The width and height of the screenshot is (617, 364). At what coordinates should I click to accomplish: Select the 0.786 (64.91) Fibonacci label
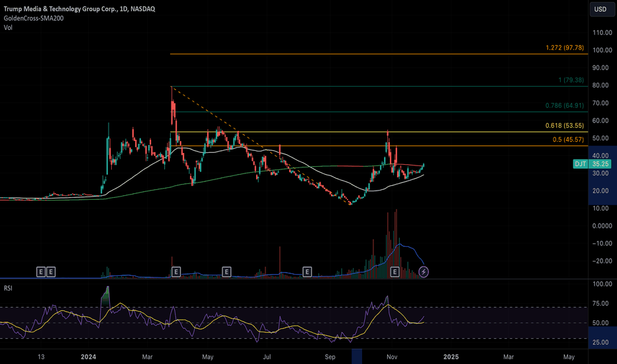click(564, 105)
